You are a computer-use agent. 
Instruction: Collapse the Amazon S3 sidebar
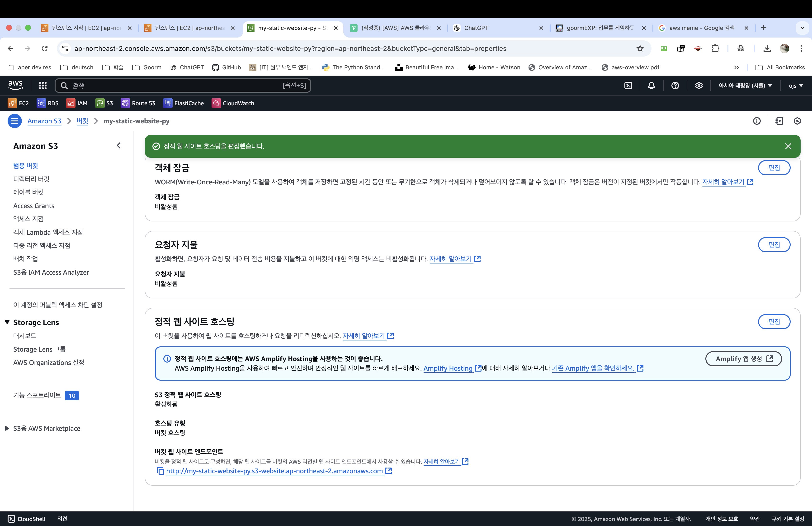[x=119, y=145]
